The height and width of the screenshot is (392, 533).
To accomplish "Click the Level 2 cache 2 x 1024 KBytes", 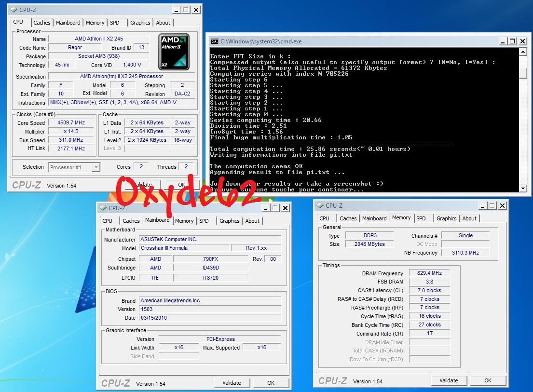I will pos(147,140).
